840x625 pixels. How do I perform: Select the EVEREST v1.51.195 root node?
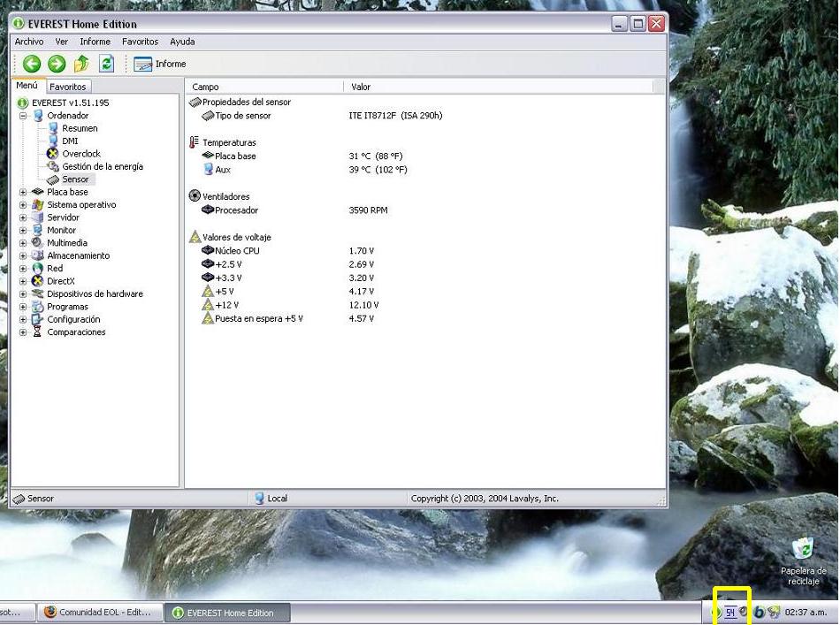click(70, 103)
